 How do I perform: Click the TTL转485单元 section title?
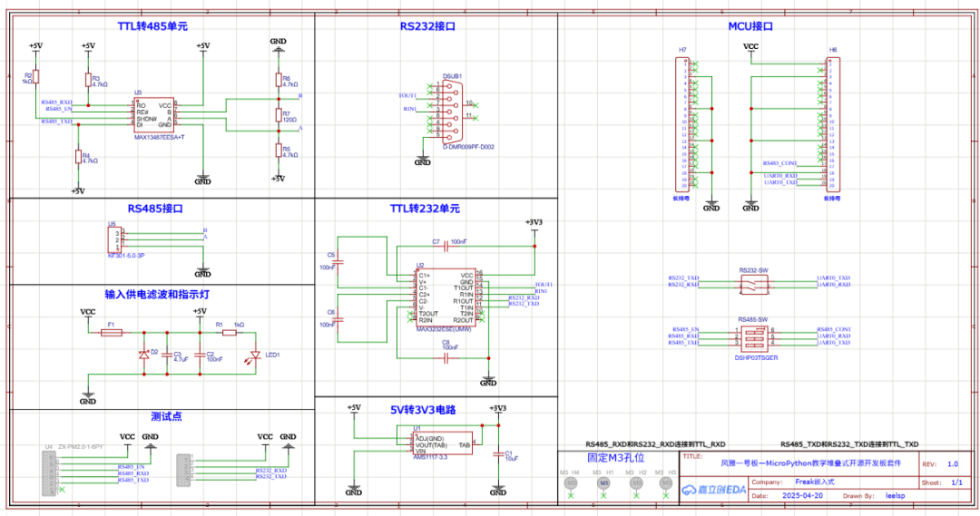click(152, 26)
